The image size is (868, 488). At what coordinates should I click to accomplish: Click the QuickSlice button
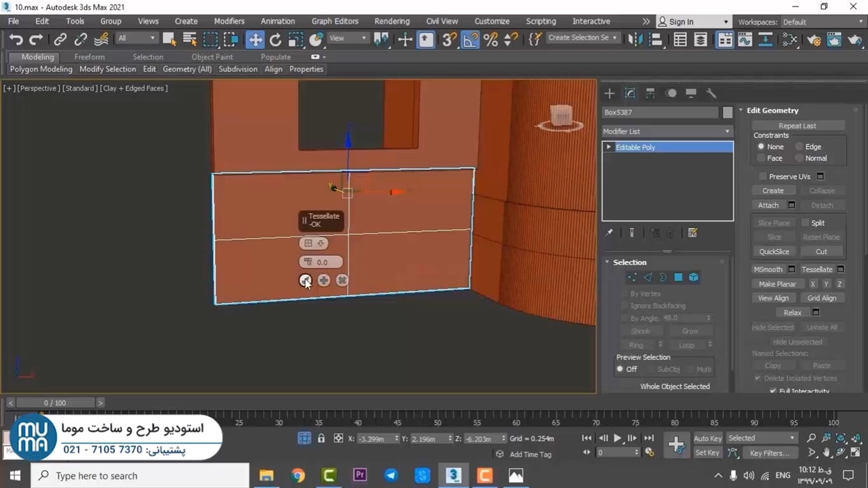(774, 251)
